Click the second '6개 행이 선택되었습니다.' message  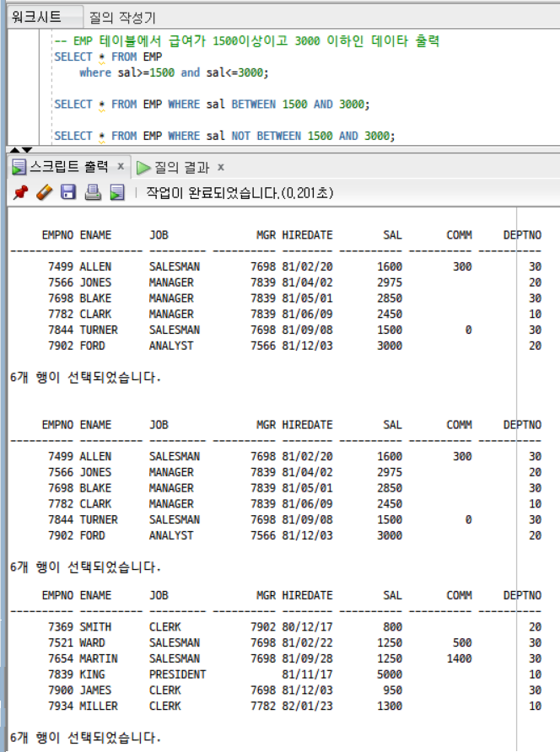[85, 567]
